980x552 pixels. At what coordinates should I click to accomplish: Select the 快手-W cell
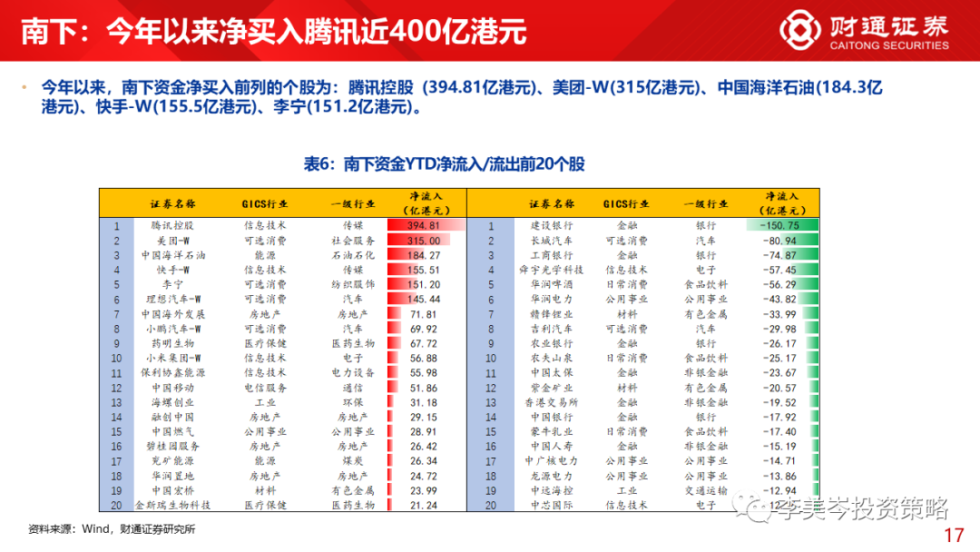(x=172, y=270)
